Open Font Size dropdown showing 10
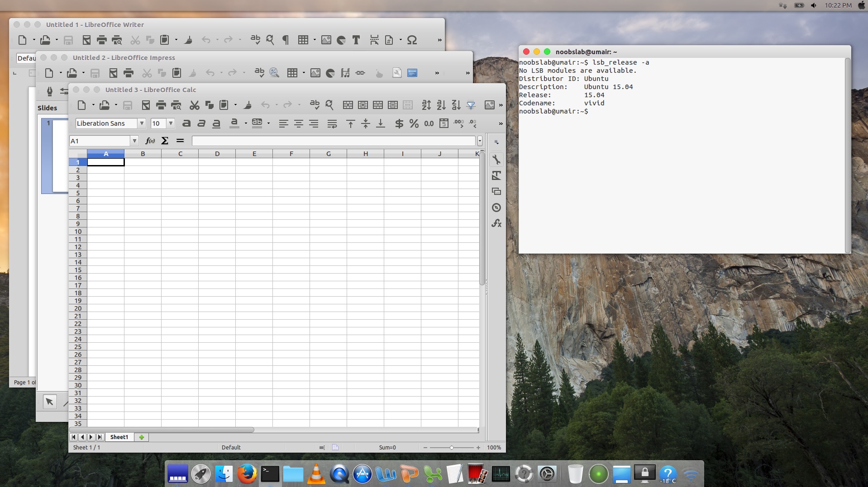This screenshot has height=487, width=868. pos(171,123)
